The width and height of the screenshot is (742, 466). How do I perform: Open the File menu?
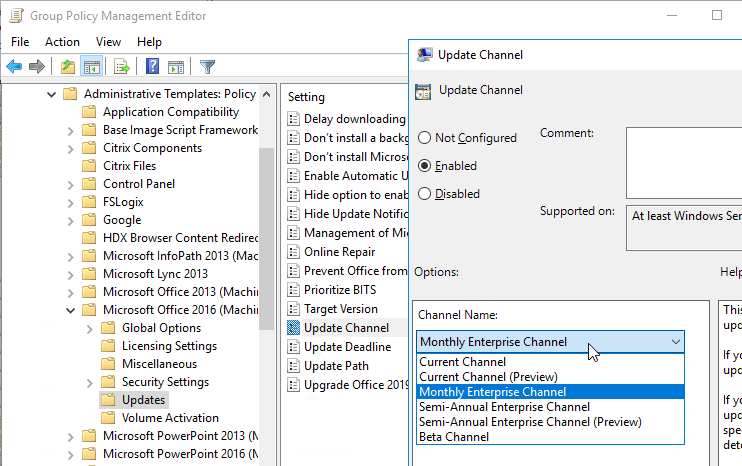tap(20, 42)
